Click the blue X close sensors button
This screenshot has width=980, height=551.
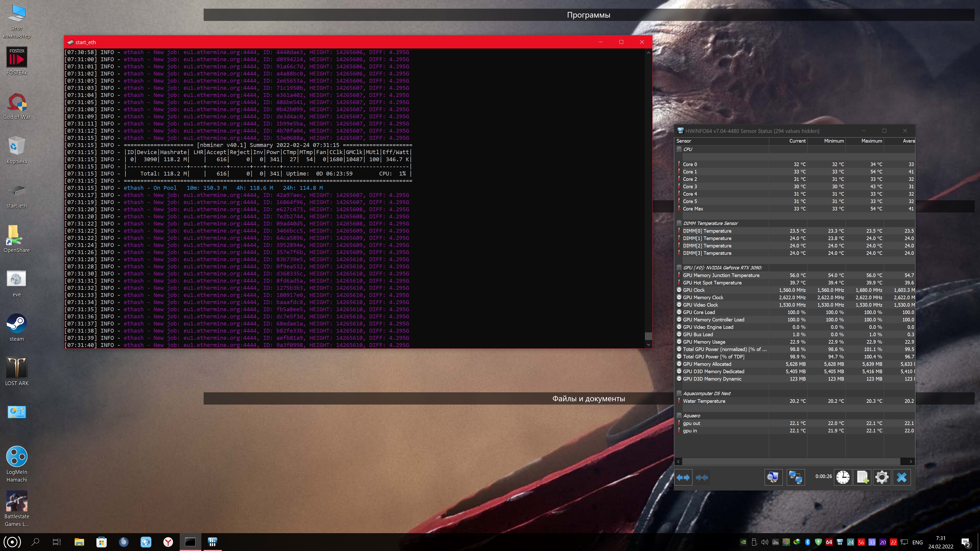(x=902, y=477)
